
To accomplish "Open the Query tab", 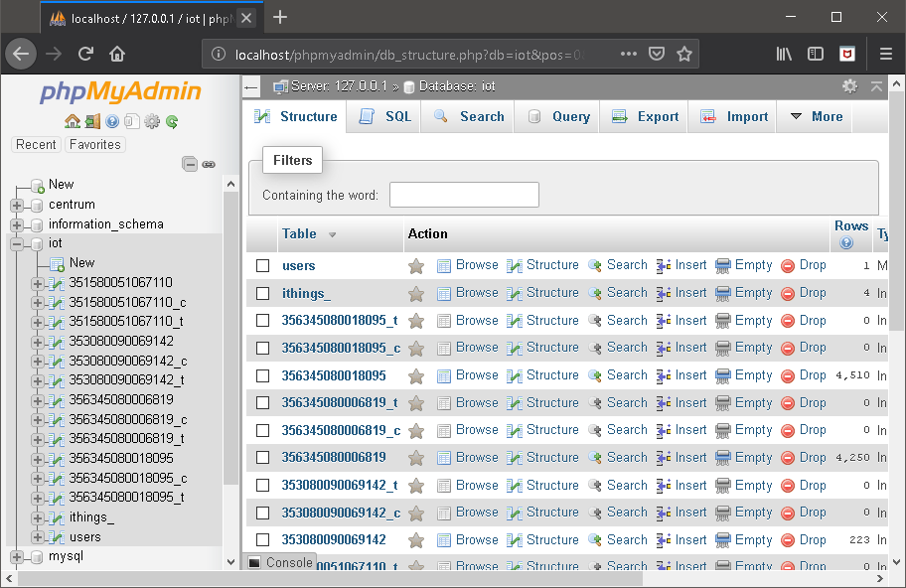I will (557, 116).
